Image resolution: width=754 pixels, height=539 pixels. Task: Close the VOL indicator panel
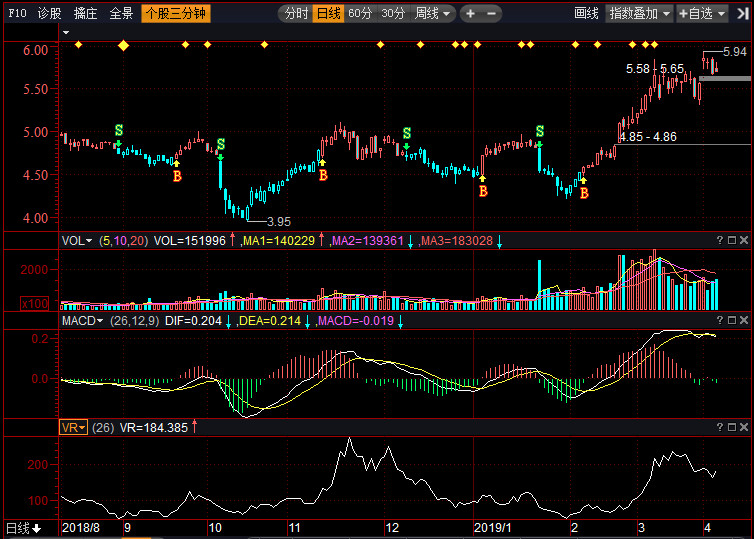pyautogui.click(x=744, y=239)
